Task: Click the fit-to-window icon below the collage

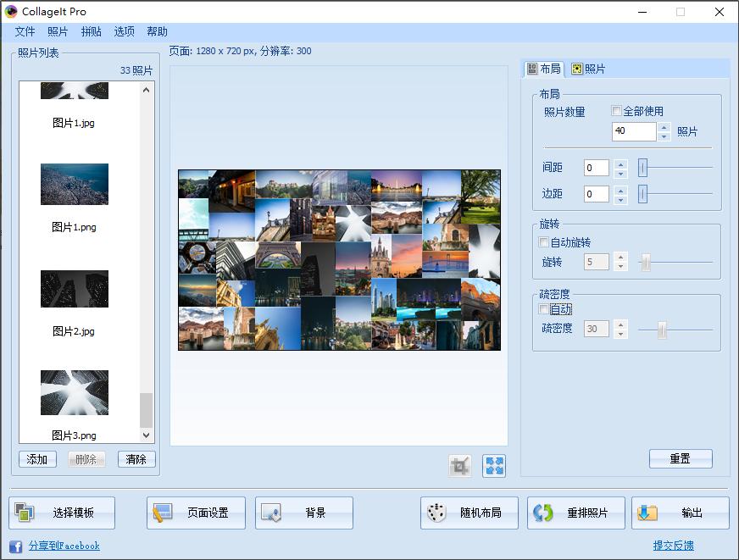Action: click(x=493, y=464)
